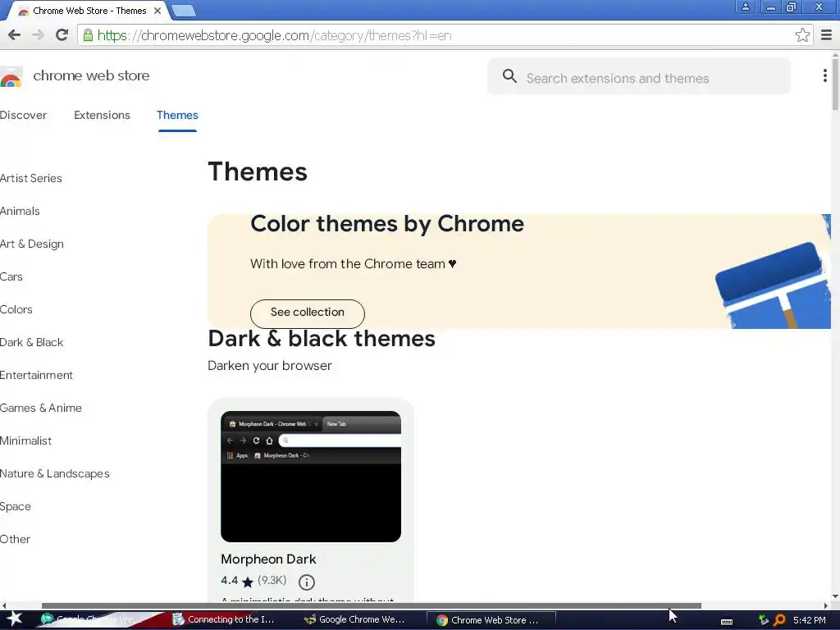
Task: Open the three-dot menu beside search
Action: coord(824,75)
